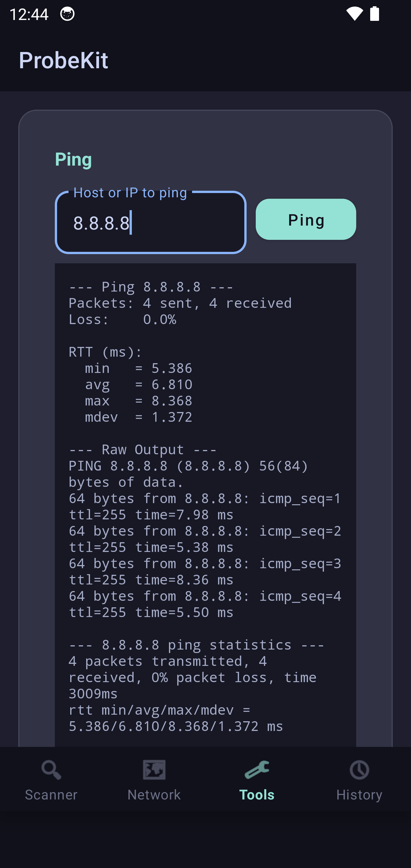The image size is (411, 868).
Task: Tap '--- 8.8.8.8 ping statistics ---' line
Action: (196, 645)
